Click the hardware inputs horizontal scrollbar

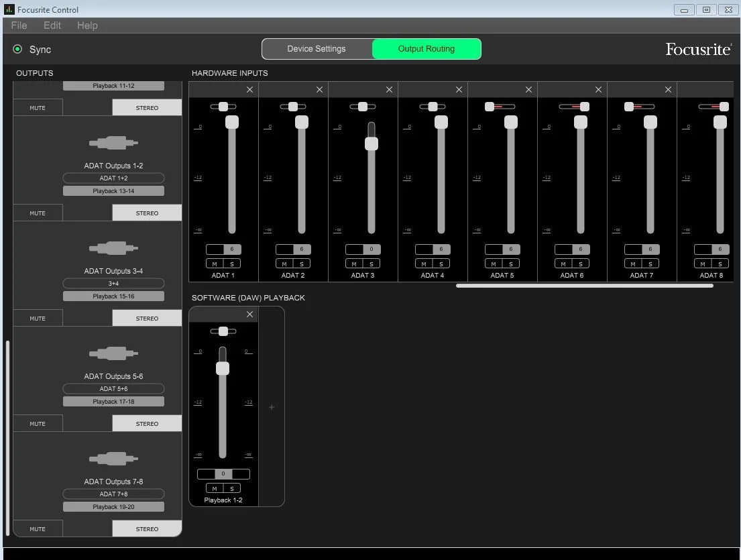[x=585, y=286]
